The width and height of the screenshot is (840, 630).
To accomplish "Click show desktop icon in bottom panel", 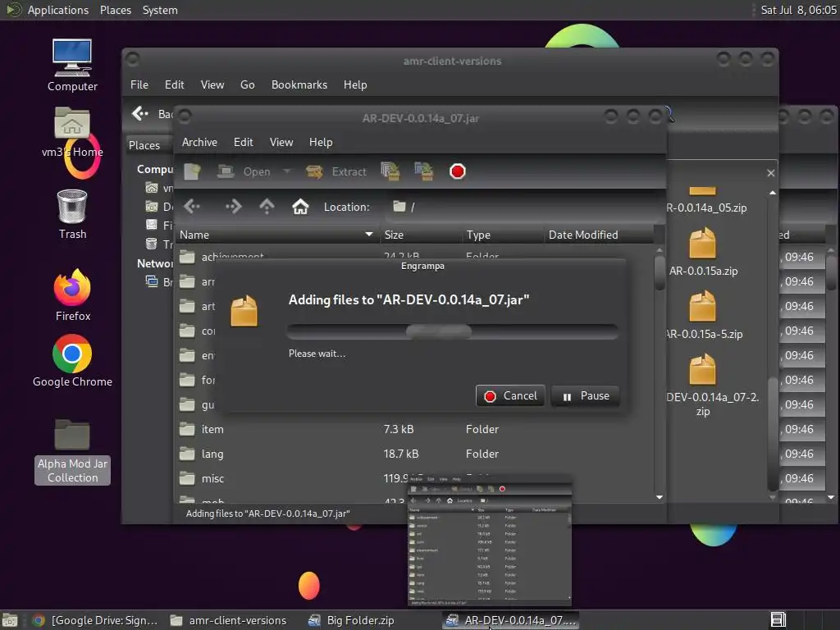I will 10,620.
